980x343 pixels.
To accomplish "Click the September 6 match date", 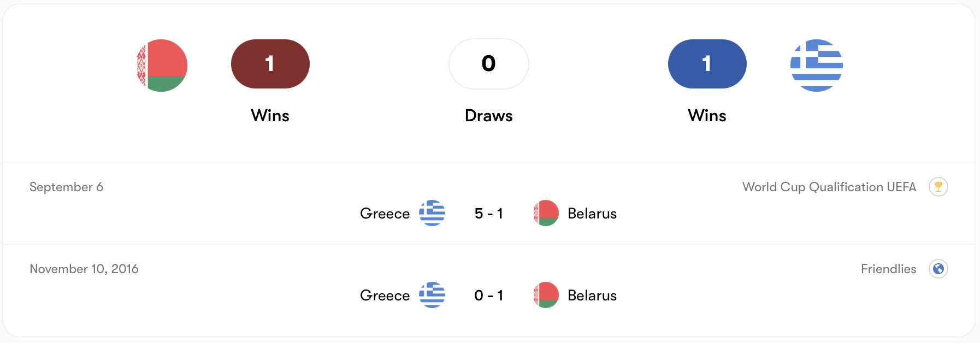I will click(67, 186).
